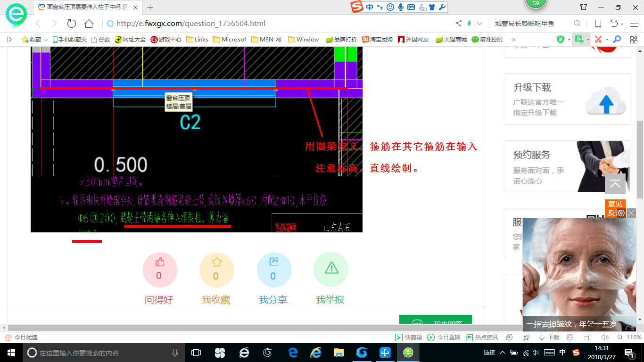
Task: Open the 精准控制 bookmark
Action: coord(487,40)
